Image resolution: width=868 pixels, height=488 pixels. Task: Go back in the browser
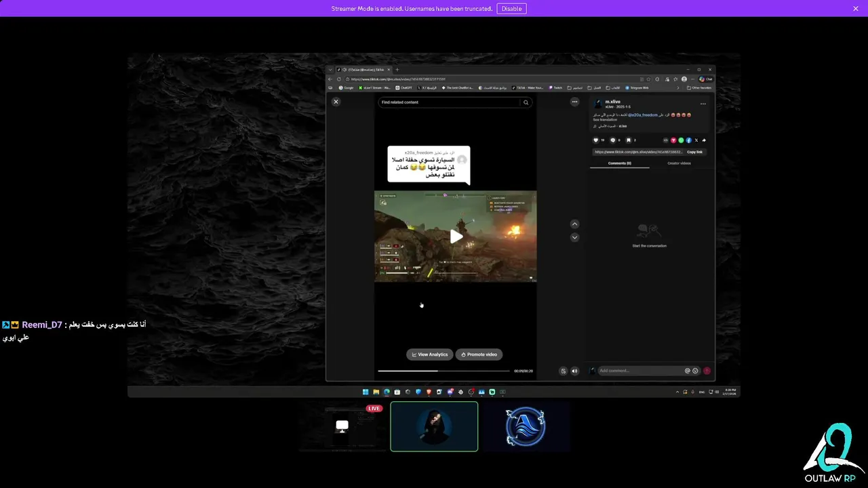pos(330,79)
